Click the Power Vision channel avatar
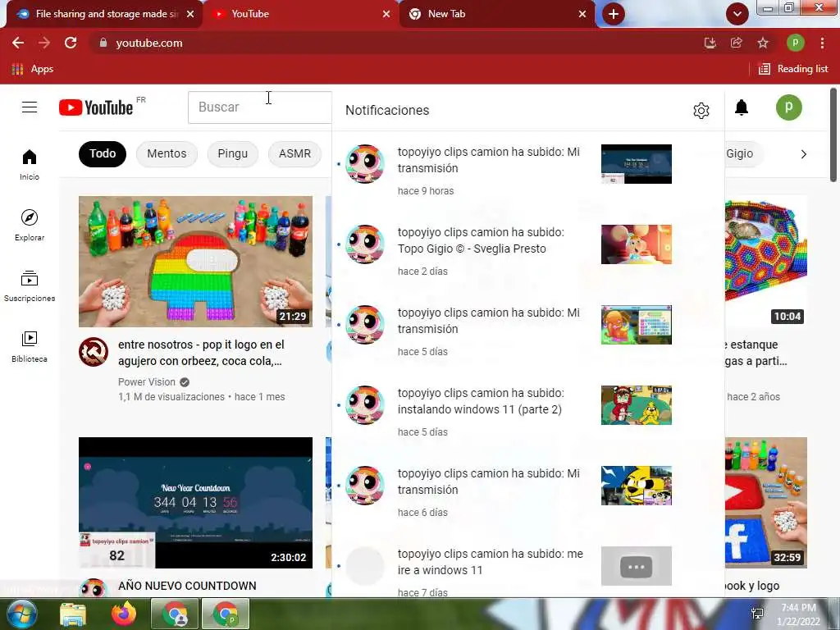Viewport: 840px width, 630px height. (94, 352)
